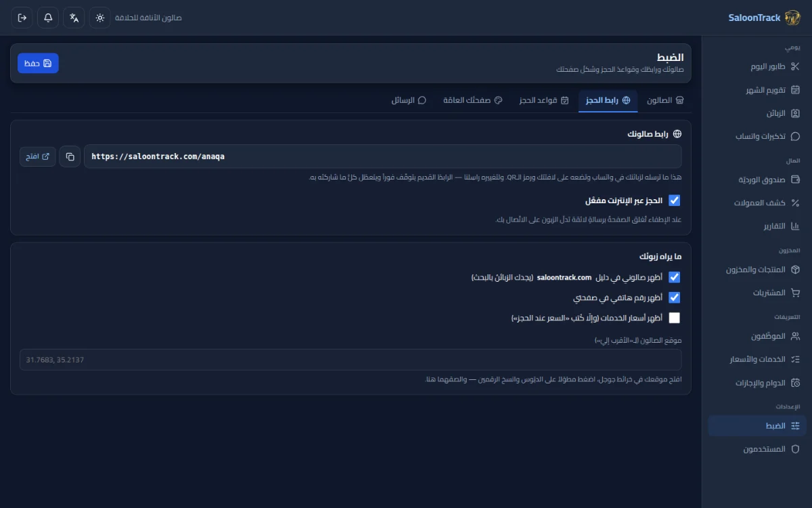Viewport: 812px width, 508px height.
Task: Click the box icon for المنتجات والمخزون
Action: click(795, 270)
